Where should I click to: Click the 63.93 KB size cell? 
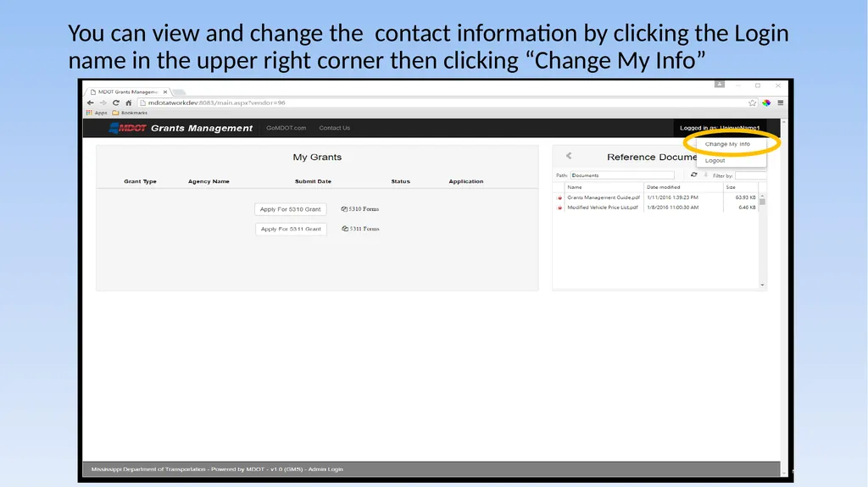coord(745,197)
